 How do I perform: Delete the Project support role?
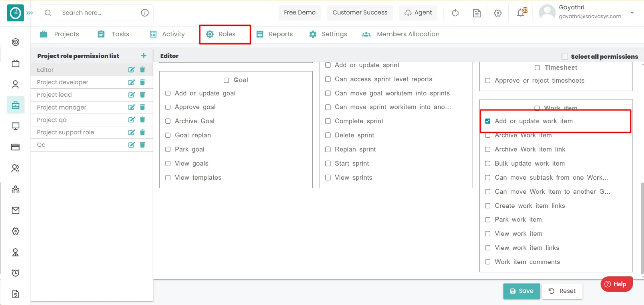point(142,132)
